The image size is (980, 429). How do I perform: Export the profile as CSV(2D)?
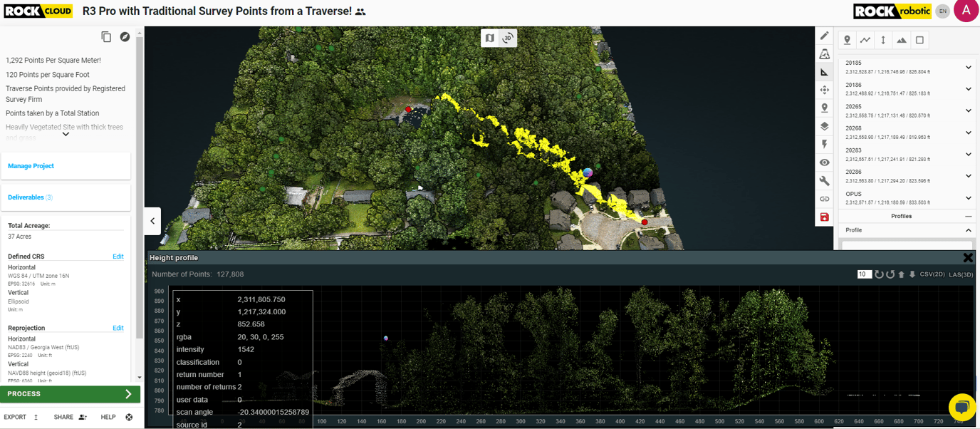[933, 274]
